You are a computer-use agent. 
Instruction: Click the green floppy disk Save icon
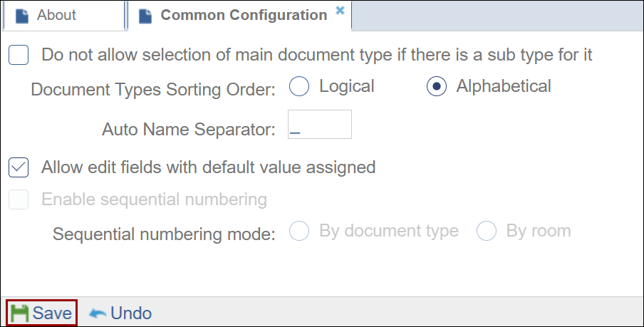pyautogui.click(x=20, y=313)
